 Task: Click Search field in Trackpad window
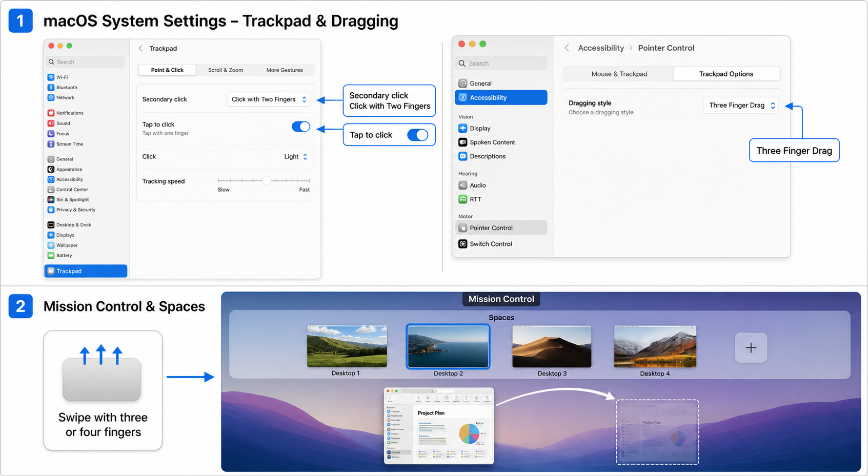[85, 62]
